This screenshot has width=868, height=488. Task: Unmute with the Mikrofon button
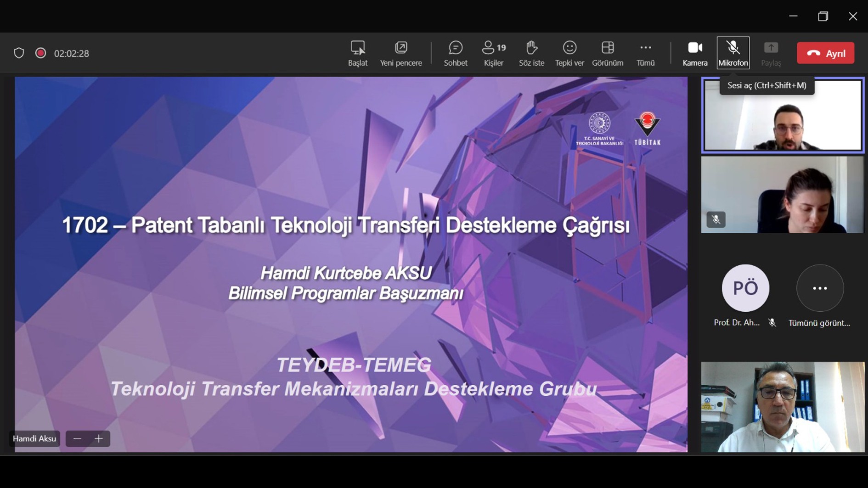[733, 53]
